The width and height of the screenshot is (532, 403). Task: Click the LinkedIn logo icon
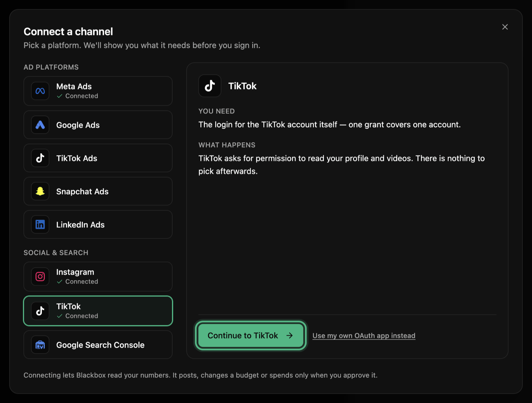coord(40,225)
